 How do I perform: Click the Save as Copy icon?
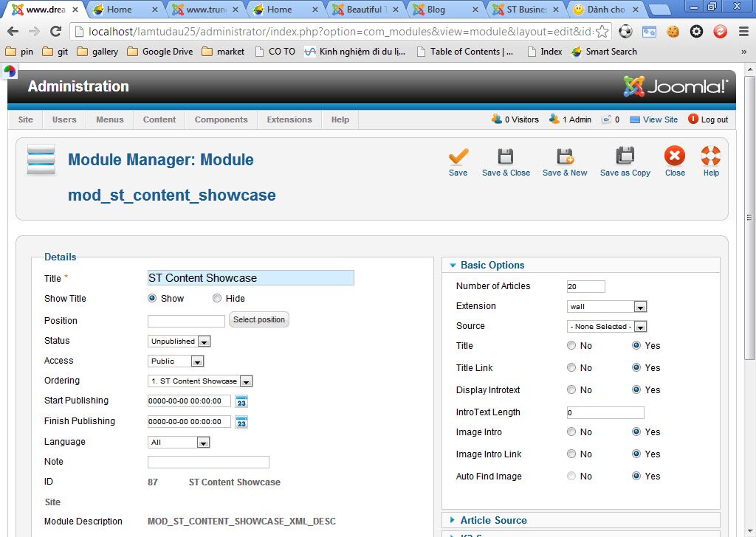(625, 157)
